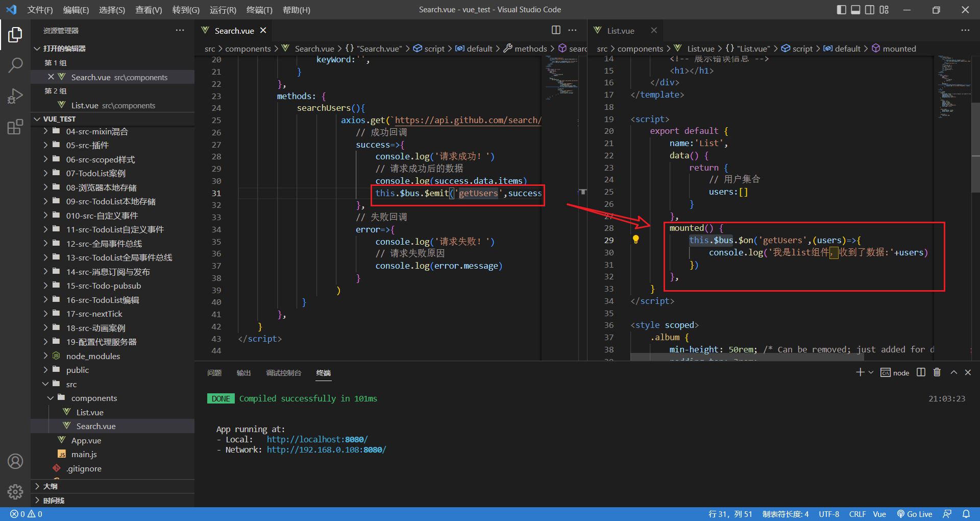Click the minimap of the Search.vue editor
Screen dimensions: 980x521
(561, 77)
